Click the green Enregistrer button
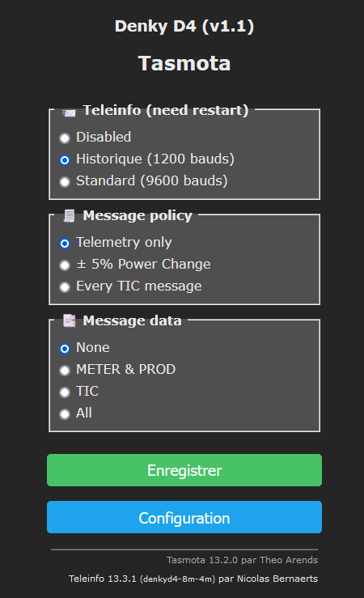The width and height of the screenshot is (364, 598). 184,470
